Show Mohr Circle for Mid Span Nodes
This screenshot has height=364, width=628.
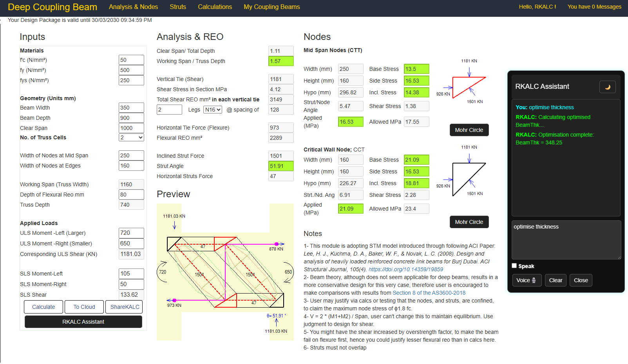click(469, 130)
